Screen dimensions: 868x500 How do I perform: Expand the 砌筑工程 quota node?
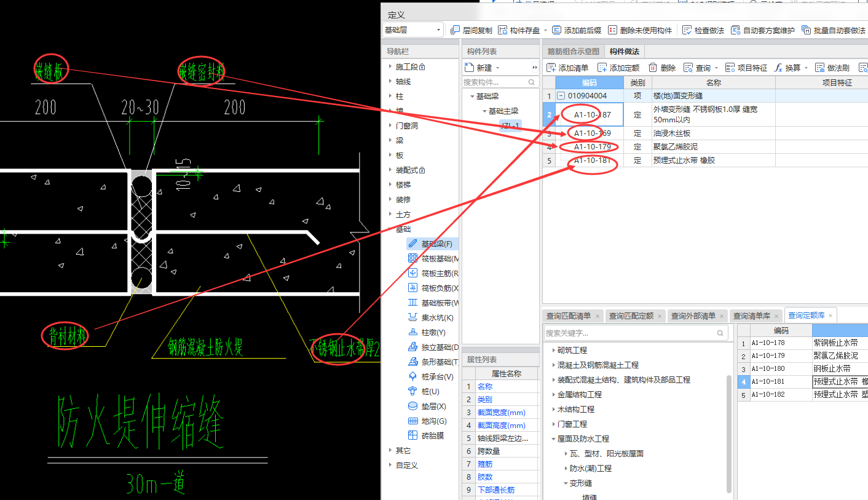coord(553,350)
